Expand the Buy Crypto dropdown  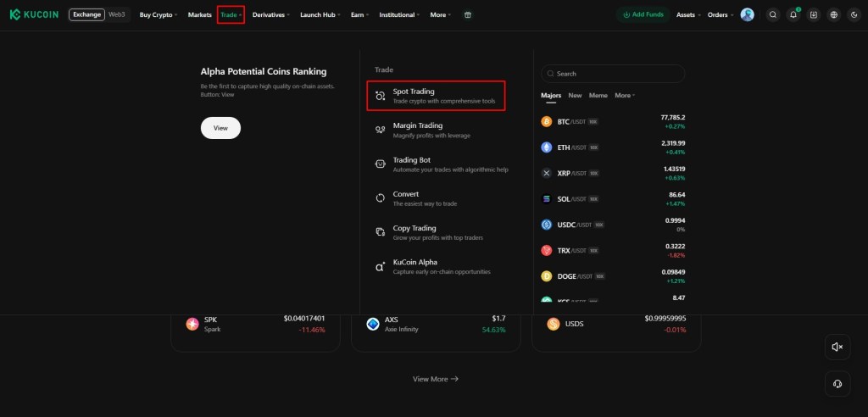pyautogui.click(x=159, y=15)
